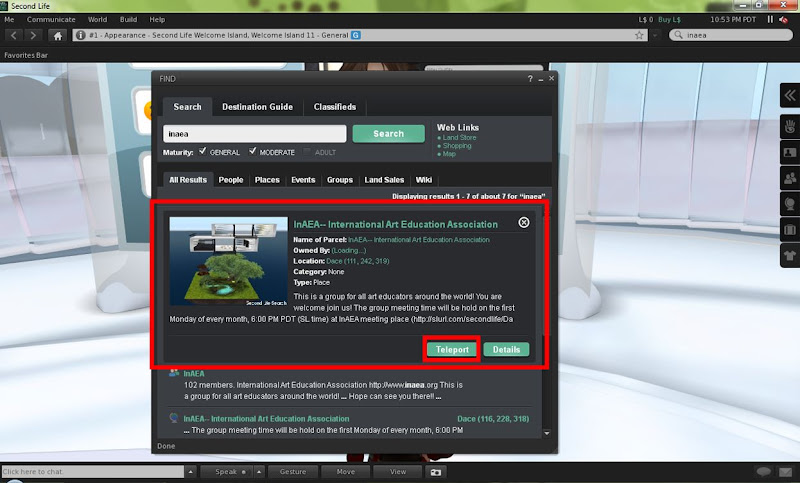The image size is (800, 483).
Task: Click the place pin icon beside second InAEA result
Action: coord(173,418)
